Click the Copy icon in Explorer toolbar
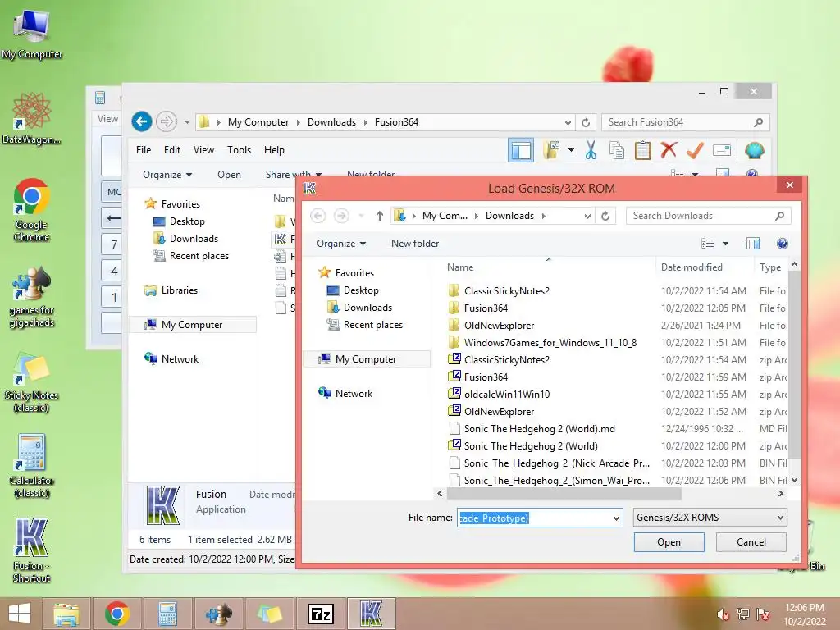 click(617, 151)
